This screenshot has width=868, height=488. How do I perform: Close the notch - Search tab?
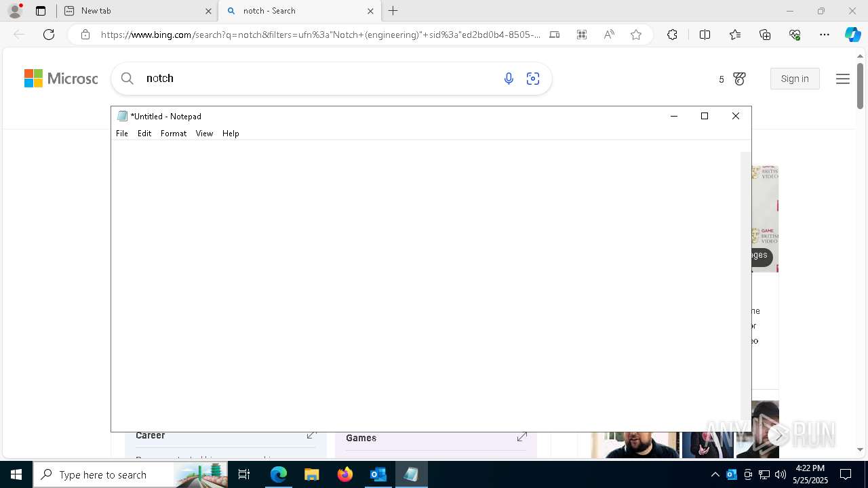370,11
